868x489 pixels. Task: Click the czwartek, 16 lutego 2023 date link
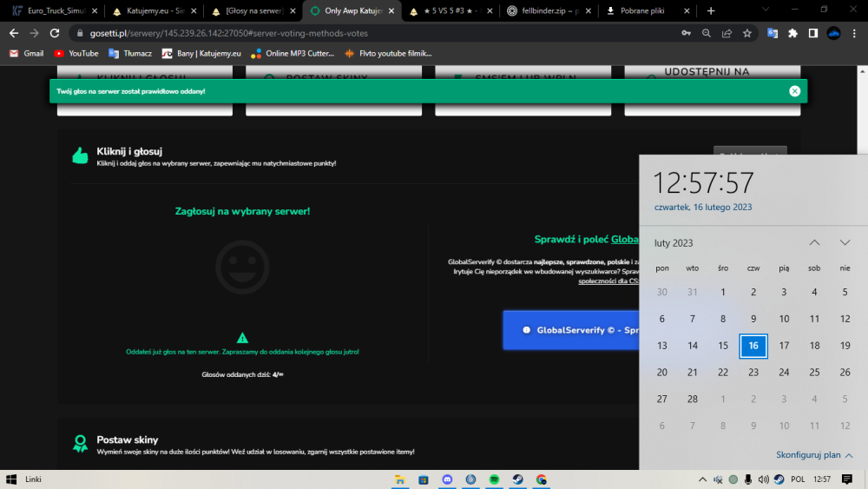click(703, 207)
